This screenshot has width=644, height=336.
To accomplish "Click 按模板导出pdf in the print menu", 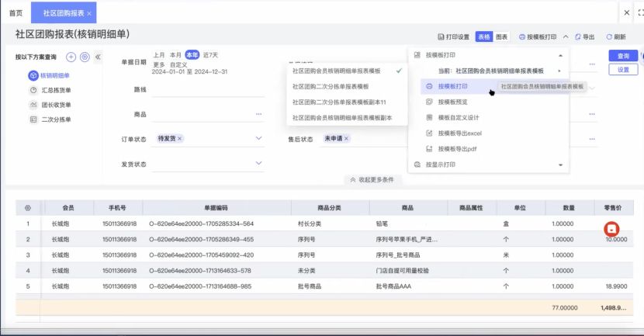I will click(457, 148).
